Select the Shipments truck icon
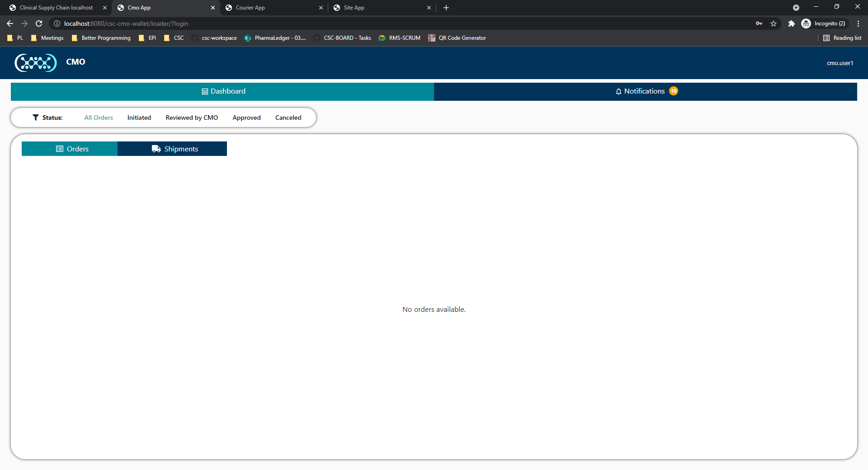This screenshot has height=470, width=868. click(x=156, y=149)
